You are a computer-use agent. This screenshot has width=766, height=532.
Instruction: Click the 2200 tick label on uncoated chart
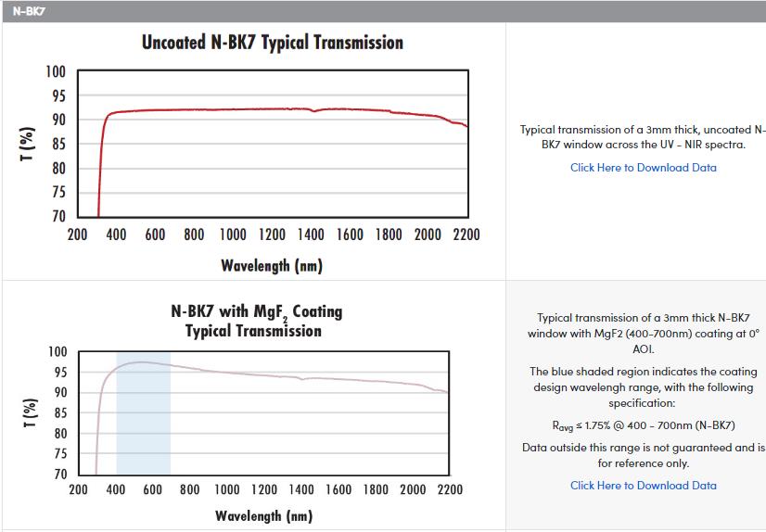tap(466, 234)
